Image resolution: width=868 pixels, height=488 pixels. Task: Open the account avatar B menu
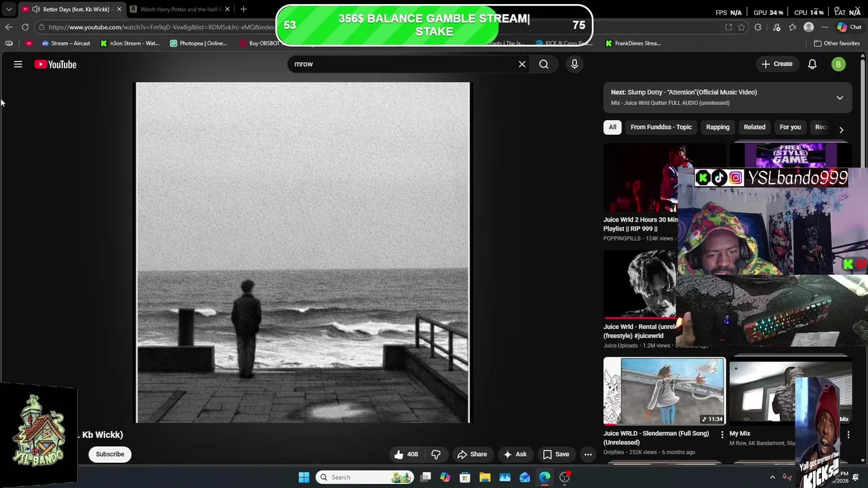coord(839,64)
